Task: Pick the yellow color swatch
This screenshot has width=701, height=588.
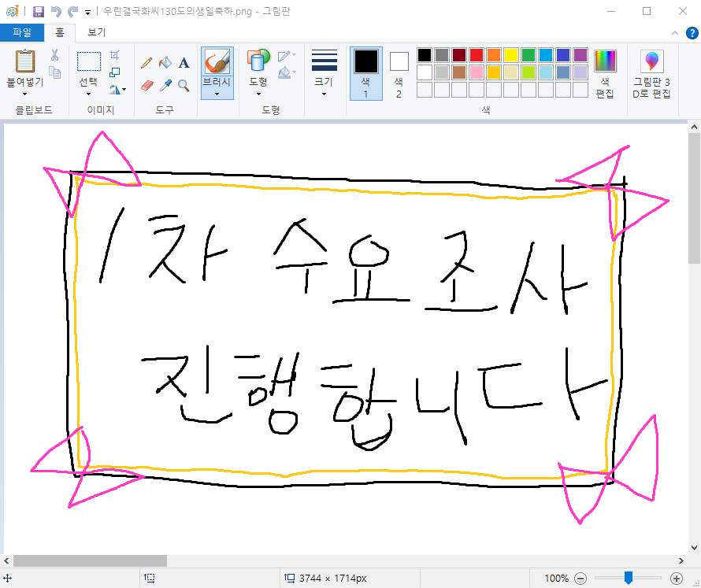Action: point(511,55)
